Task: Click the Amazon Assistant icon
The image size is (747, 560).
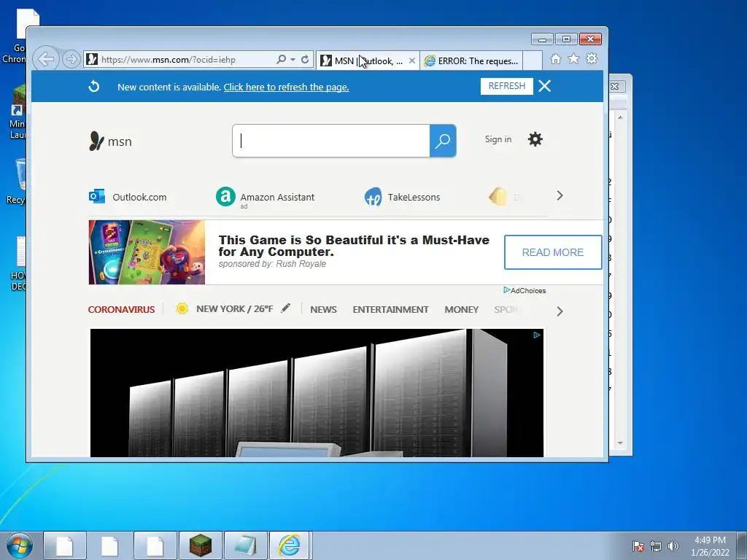Action: coord(225,197)
